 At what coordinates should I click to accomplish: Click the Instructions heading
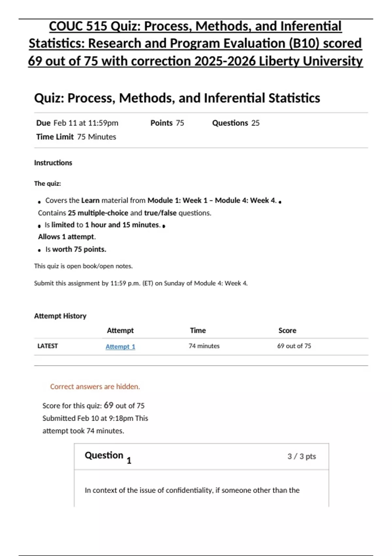[53, 163]
